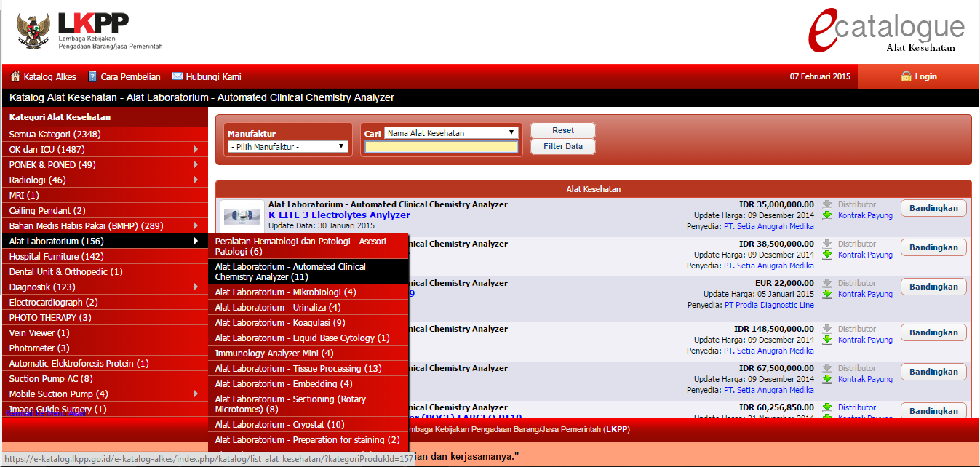Click the padlock icon beside Login

coord(907,76)
